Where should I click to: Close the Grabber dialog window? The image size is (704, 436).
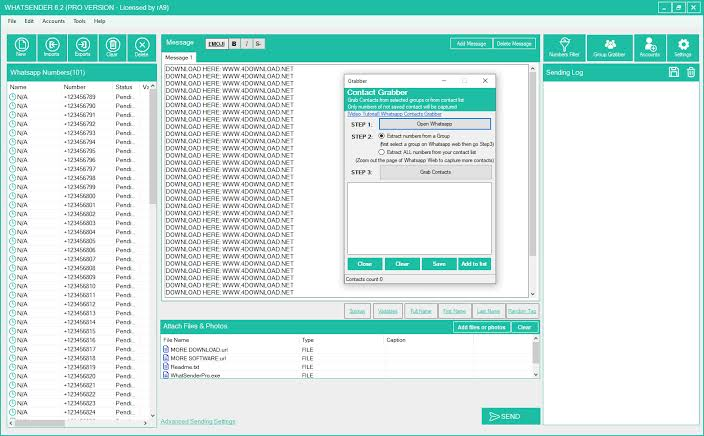[x=485, y=81]
